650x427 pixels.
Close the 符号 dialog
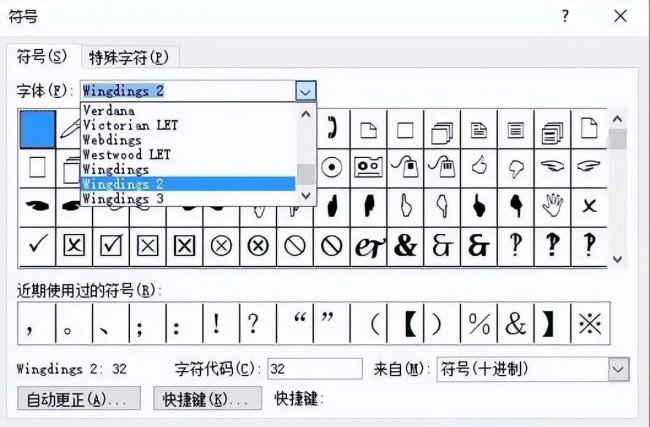(620, 17)
